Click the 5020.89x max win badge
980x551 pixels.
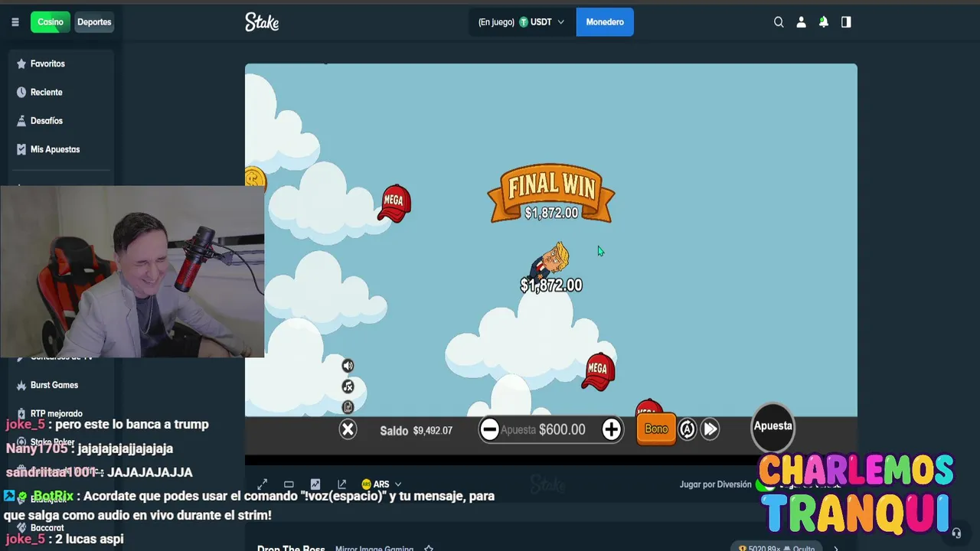777,548
